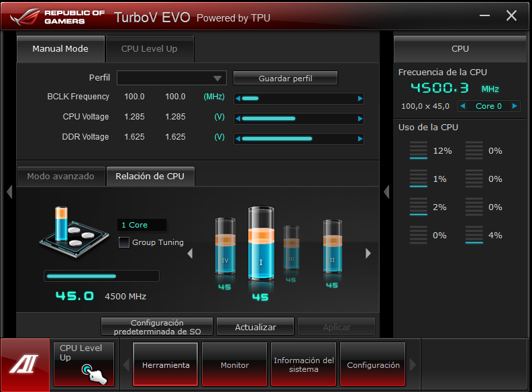Open the Configuración menu
The image size is (532, 392).
click(373, 364)
